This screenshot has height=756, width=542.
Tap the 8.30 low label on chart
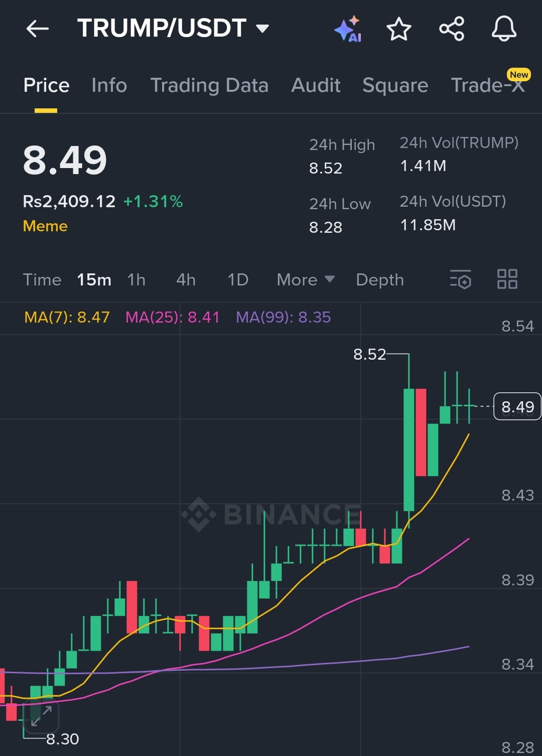[x=63, y=739]
